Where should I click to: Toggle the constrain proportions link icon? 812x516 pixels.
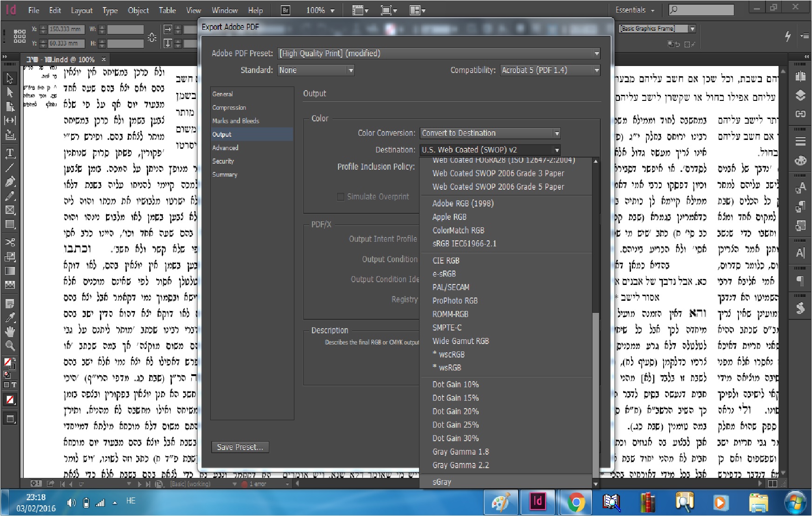(152, 37)
